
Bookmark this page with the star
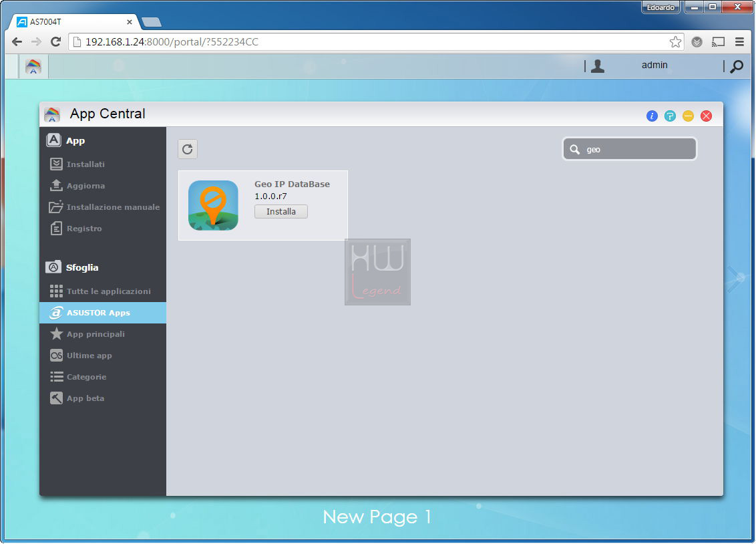pyautogui.click(x=675, y=42)
